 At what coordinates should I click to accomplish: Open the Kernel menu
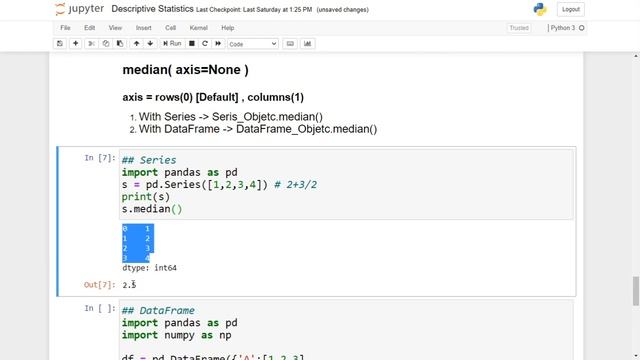[x=198, y=28]
